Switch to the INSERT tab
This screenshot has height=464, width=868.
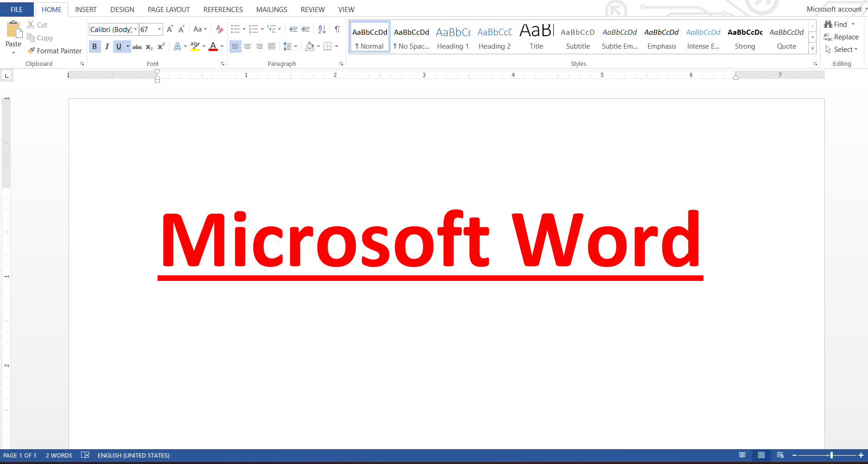[x=86, y=9]
